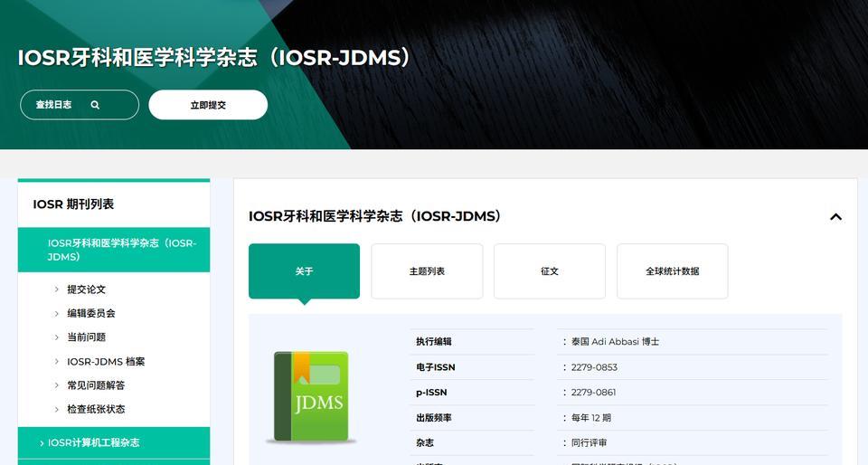The width and height of the screenshot is (868, 465).
Task: Click the value 每年 12 期
Action: (591, 418)
